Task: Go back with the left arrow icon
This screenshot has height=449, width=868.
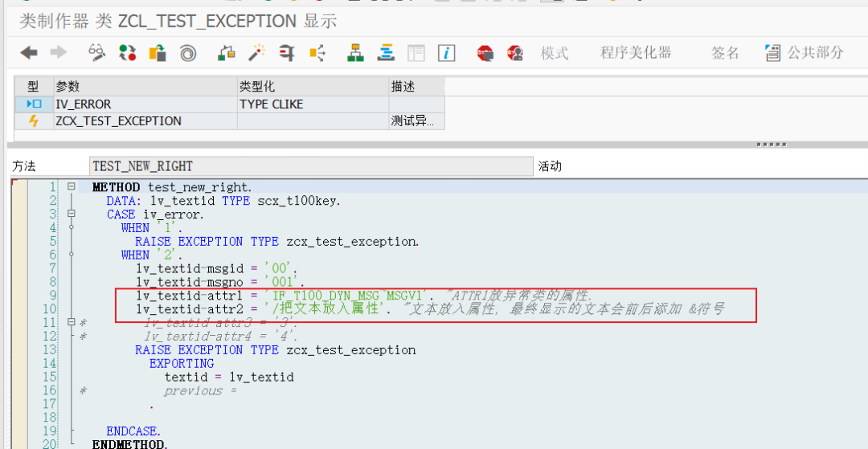Action: click(29, 53)
